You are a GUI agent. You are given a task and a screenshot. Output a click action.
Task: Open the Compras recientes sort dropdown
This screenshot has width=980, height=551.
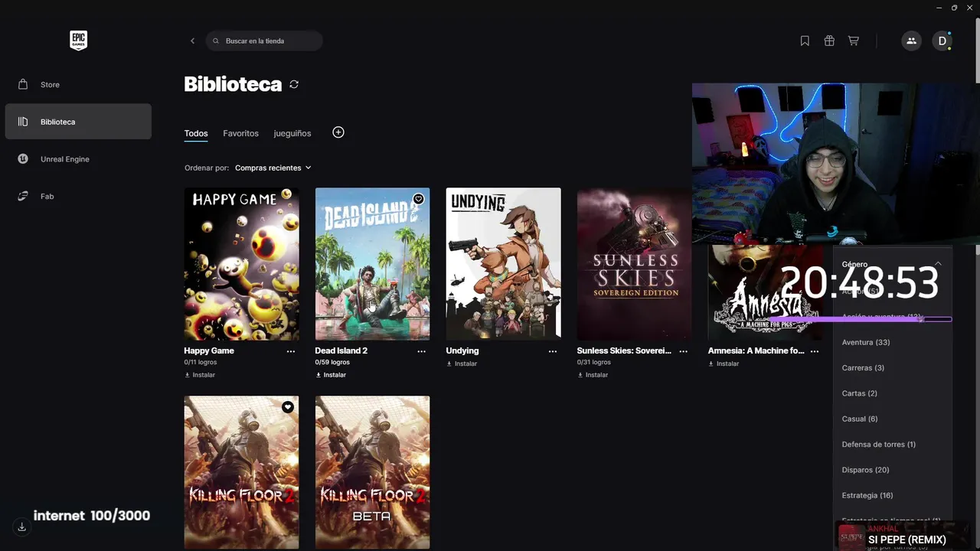tap(273, 168)
